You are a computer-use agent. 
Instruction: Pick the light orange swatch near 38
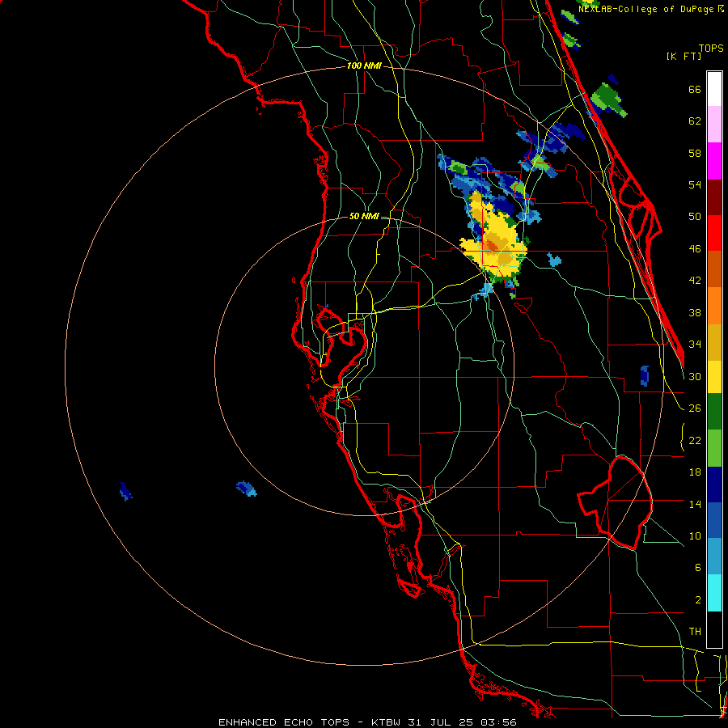tap(714, 306)
